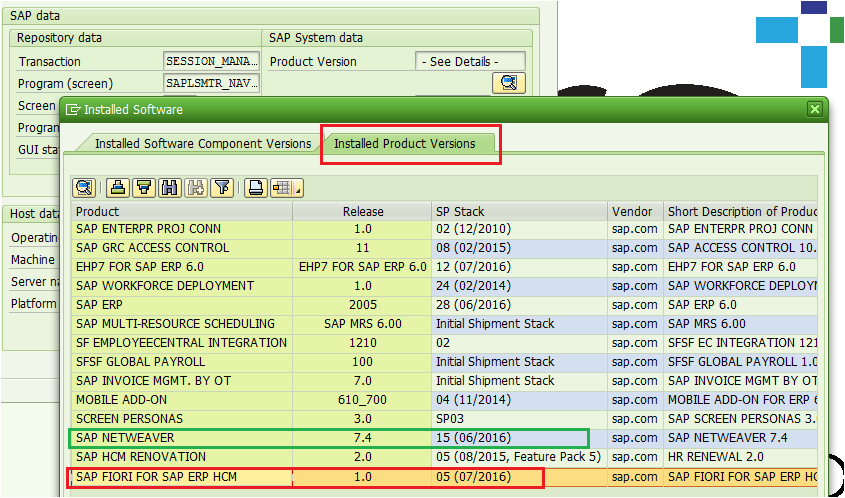Click release 100 for SFSF GLOBAL PAYROLL
Image resolution: width=845 pixels, height=498 pixels.
coord(362,362)
